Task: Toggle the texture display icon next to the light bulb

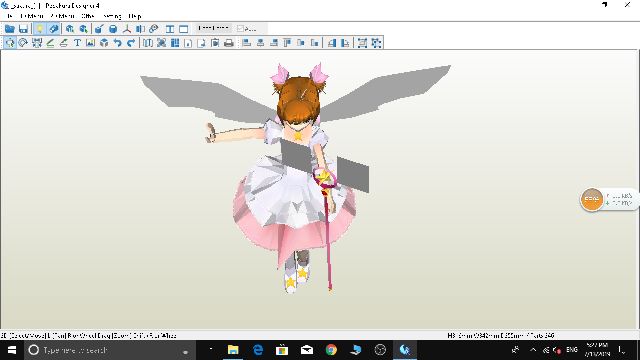Action: click(x=53, y=29)
